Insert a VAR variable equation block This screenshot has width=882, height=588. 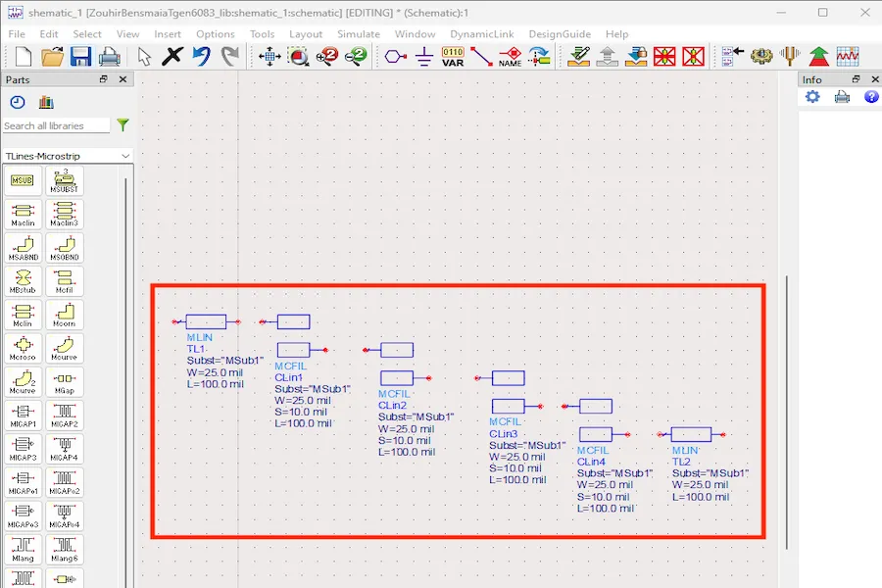[453, 57]
